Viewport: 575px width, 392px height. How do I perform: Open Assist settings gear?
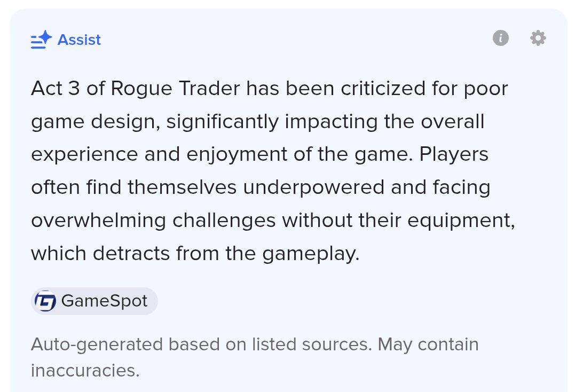click(538, 38)
